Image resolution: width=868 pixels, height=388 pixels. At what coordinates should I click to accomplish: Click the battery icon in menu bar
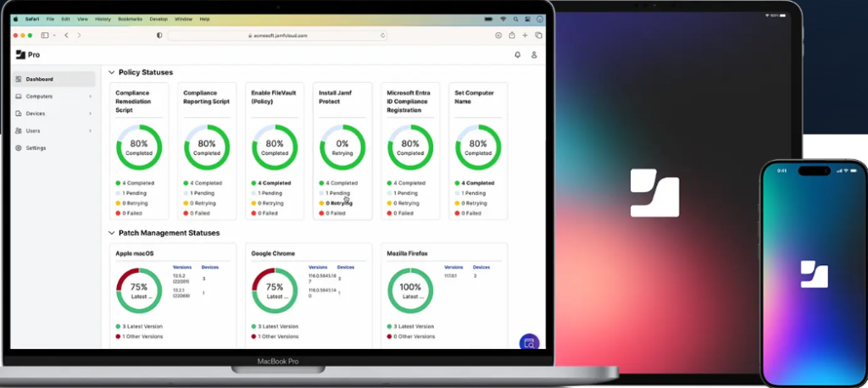coord(488,19)
